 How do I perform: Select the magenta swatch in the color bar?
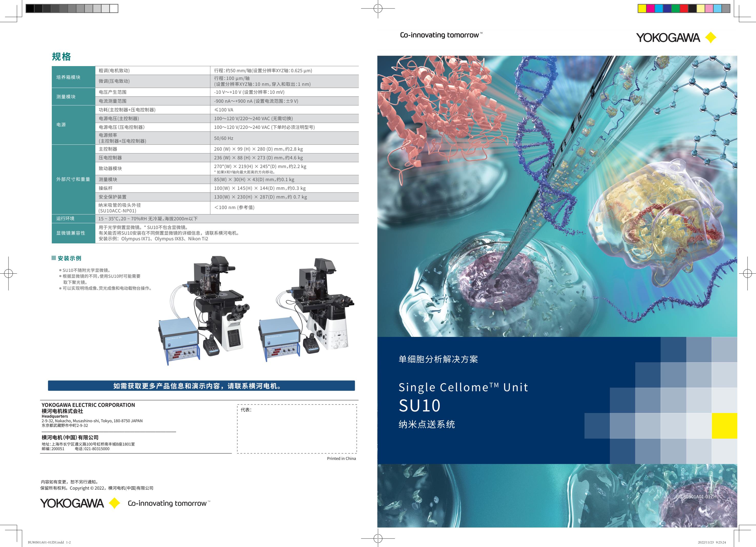click(650, 9)
